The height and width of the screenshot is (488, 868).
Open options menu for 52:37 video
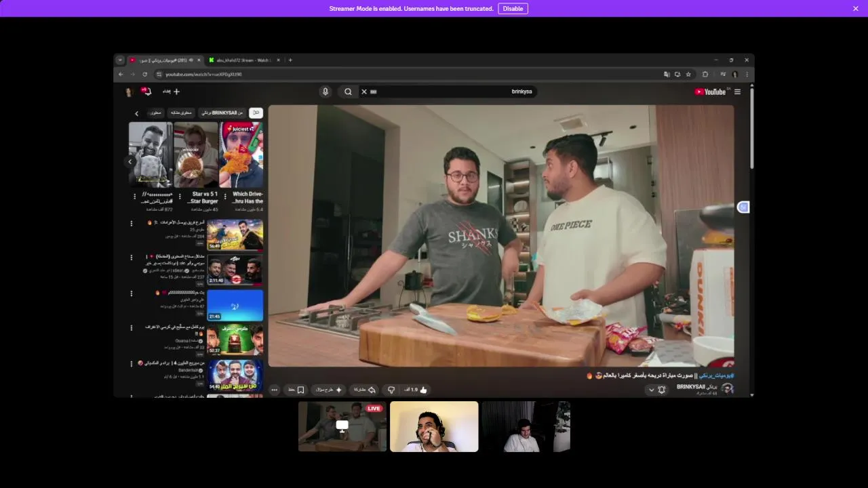(132, 328)
